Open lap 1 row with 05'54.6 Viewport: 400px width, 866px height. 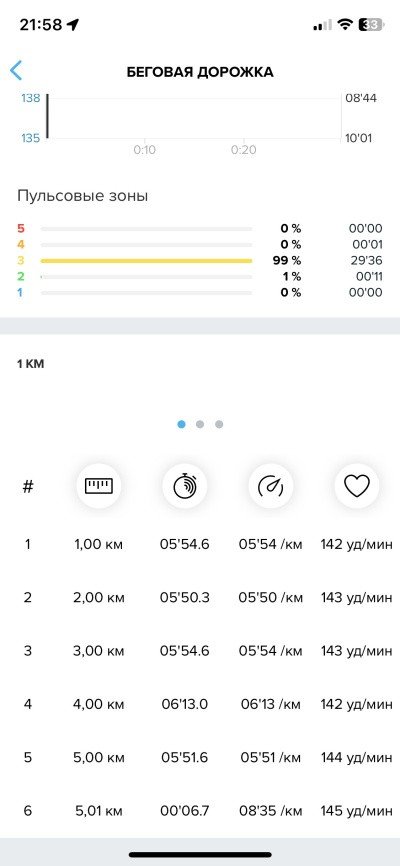point(200,545)
